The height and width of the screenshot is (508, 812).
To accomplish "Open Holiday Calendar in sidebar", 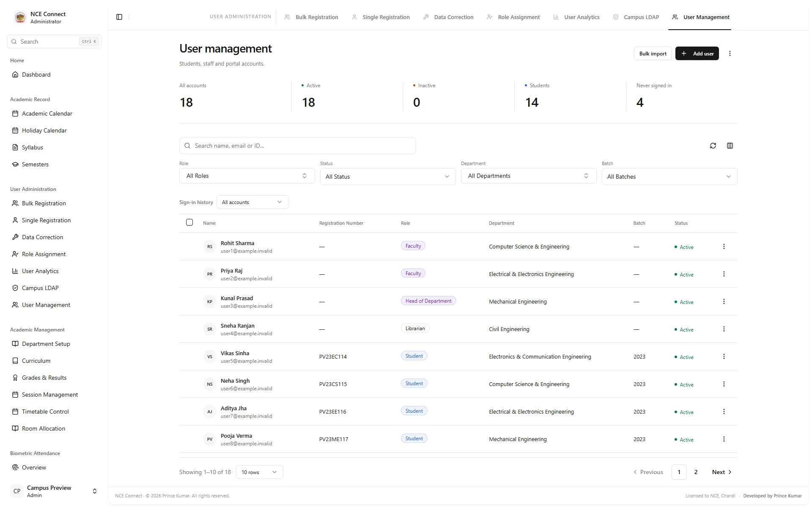I will pyautogui.click(x=54, y=130).
